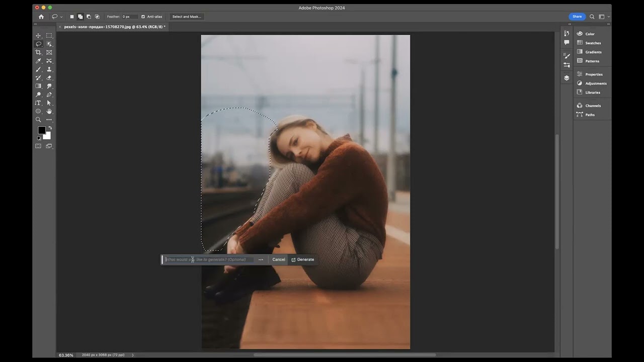
Task: Select the Move tool
Action: [x=38, y=36]
